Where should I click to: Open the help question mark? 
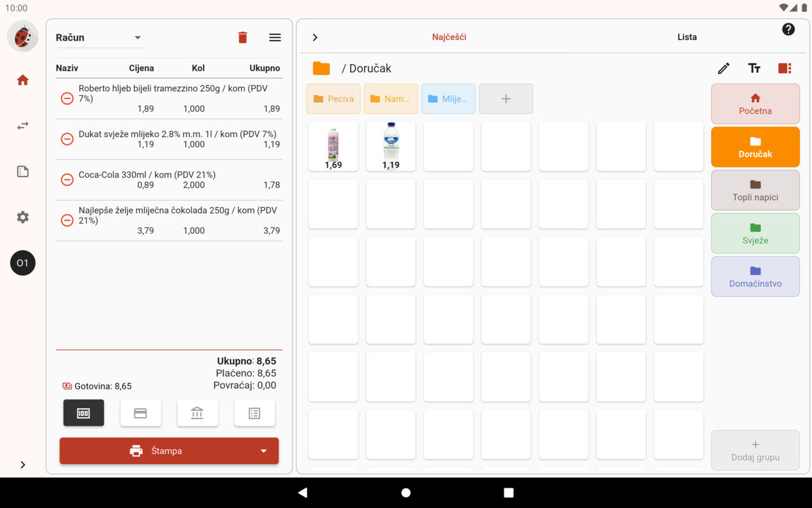(x=789, y=29)
